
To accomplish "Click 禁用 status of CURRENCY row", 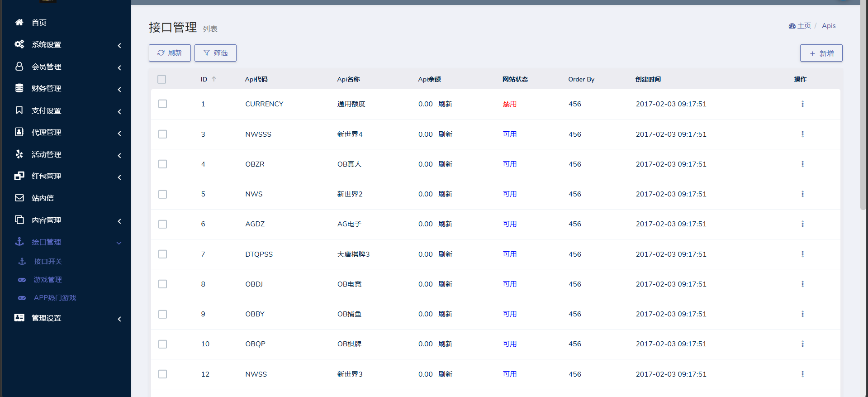I will 509,104.
